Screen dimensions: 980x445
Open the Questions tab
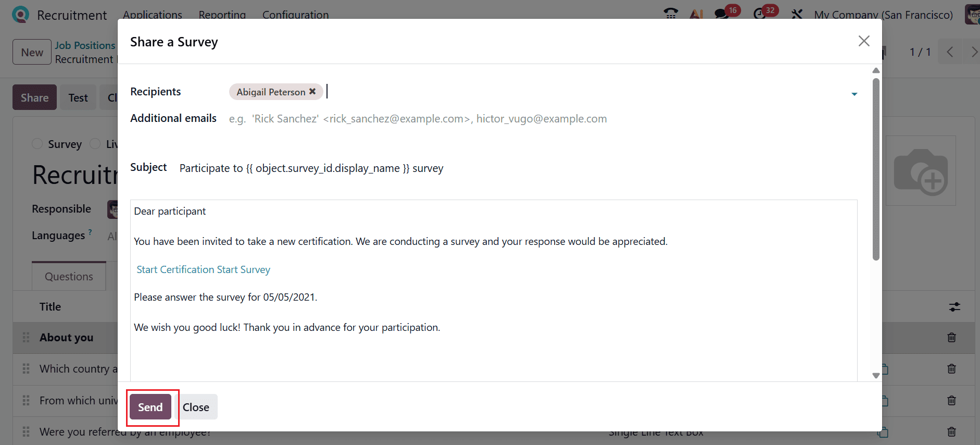point(69,276)
